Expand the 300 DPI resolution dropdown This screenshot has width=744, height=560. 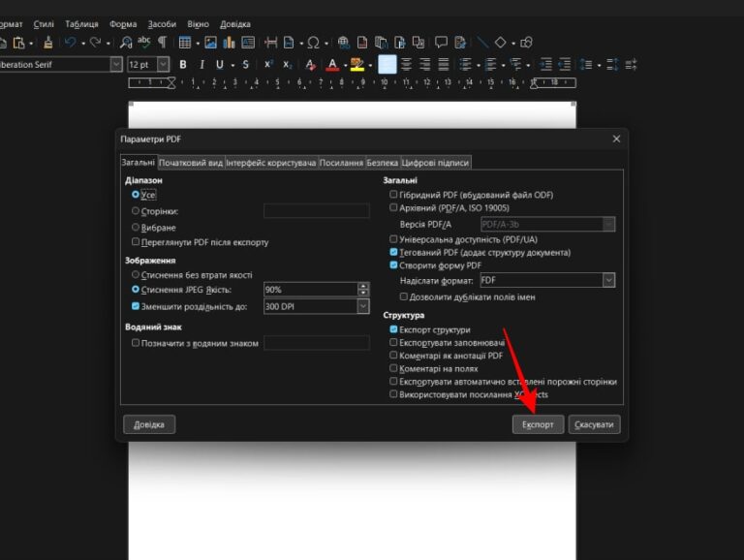(x=363, y=306)
